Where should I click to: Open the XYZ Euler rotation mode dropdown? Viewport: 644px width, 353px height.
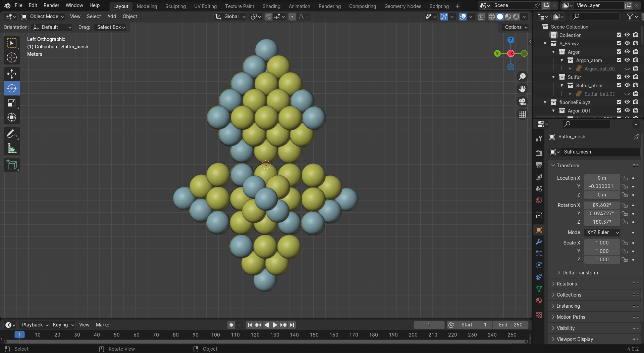tap(602, 232)
